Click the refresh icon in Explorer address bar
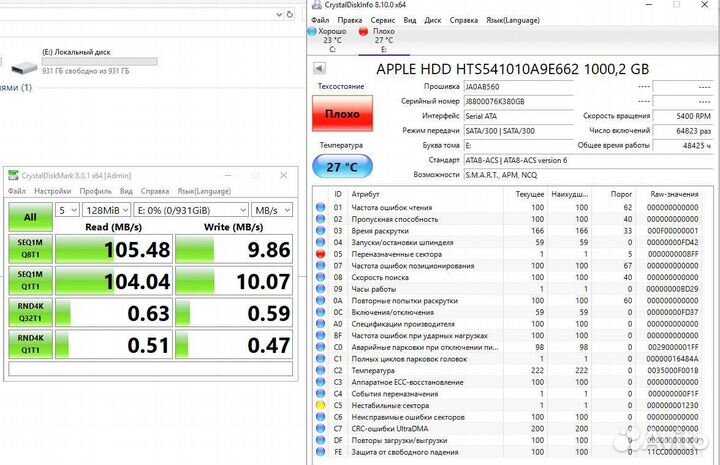 pos(290,14)
